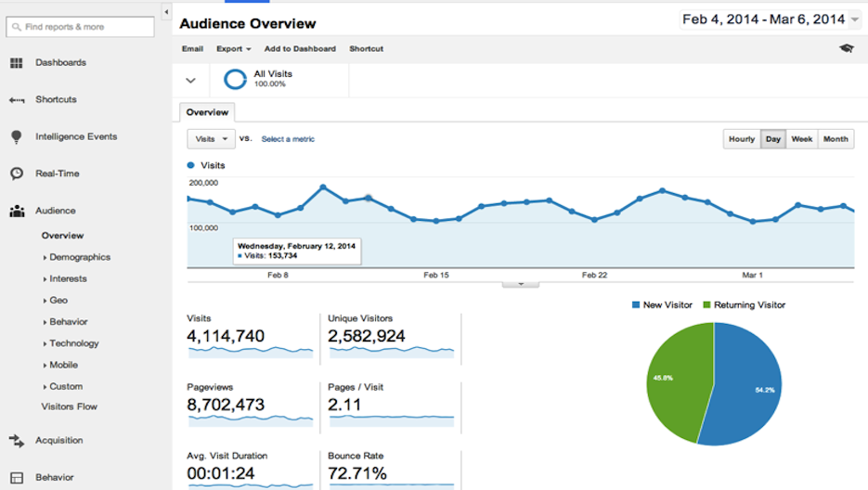Screen dimensions: 868x490
Task: Click the Feb 12 data point on chart
Action: pos(369,198)
